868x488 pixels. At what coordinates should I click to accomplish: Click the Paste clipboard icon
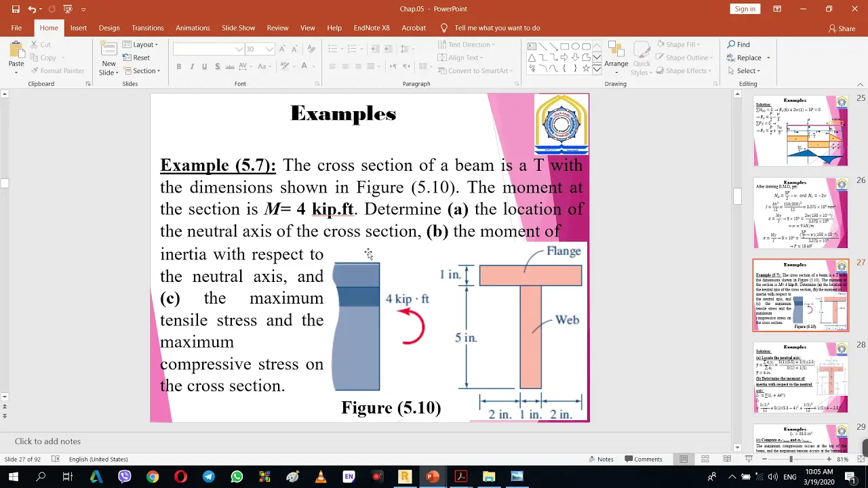16,50
